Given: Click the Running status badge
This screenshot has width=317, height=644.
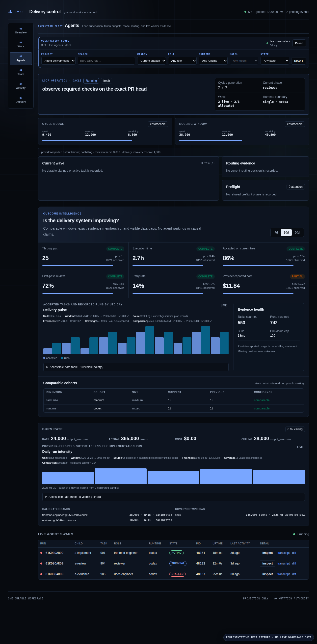Looking at the screenshot, I should (x=91, y=81).
